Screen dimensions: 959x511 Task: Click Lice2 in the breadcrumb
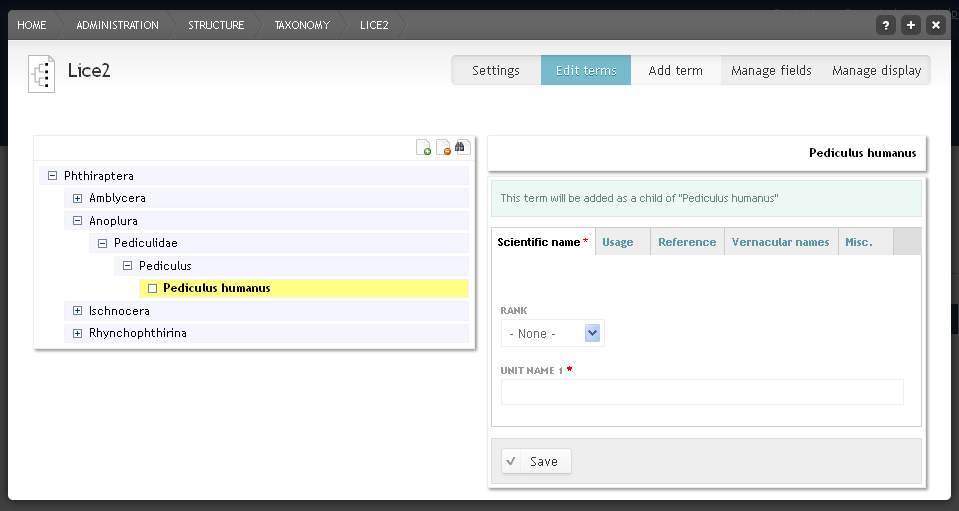(x=374, y=25)
